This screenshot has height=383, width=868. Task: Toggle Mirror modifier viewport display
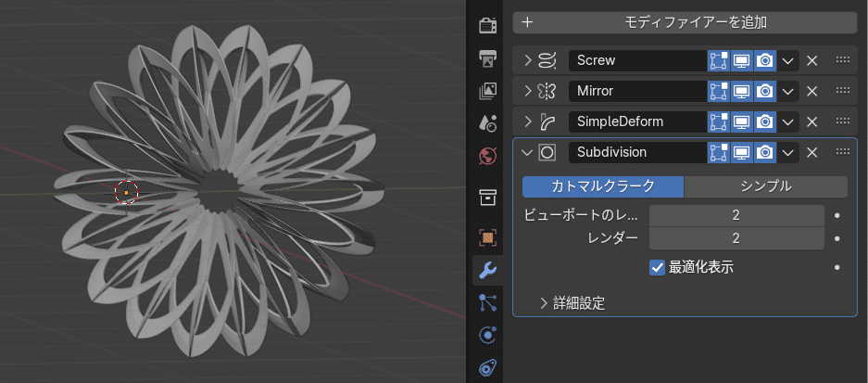click(x=742, y=91)
